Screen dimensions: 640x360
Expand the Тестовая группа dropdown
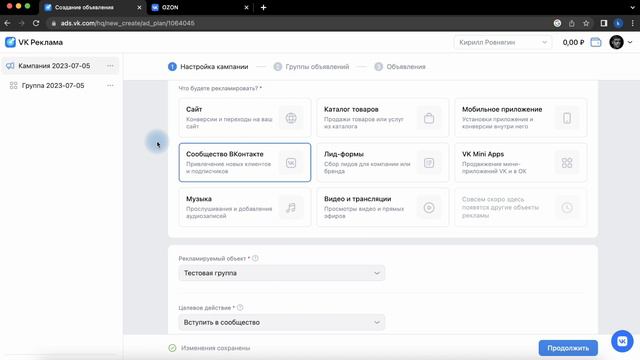point(282,273)
